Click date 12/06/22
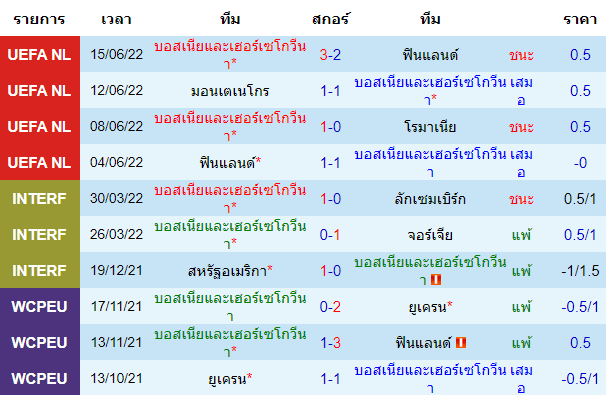The height and width of the screenshot is (395, 606). (116, 90)
